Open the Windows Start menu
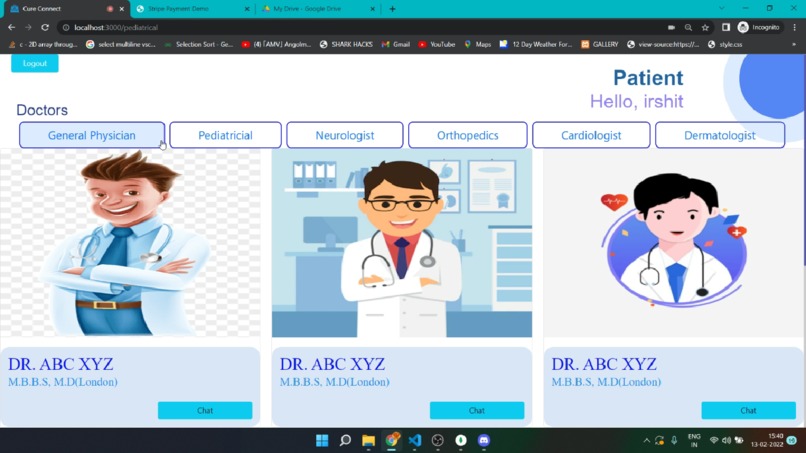Viewport: 806px width, 453px height. tap(322, 441)
